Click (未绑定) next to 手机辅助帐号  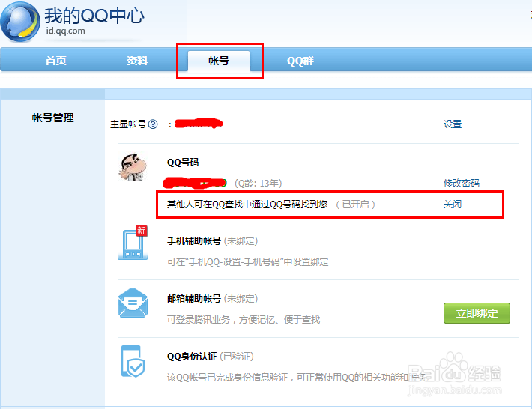(241, 241)
